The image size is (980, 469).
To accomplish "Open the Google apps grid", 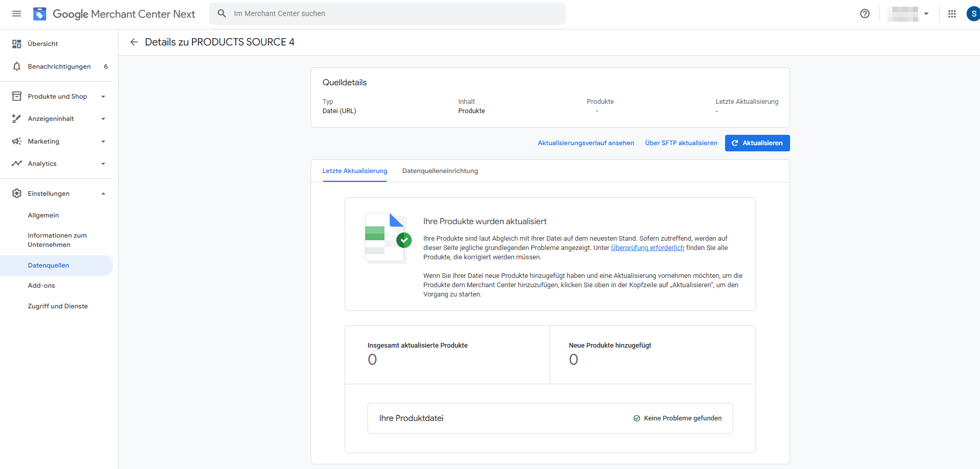I will (x=952, y=13).
